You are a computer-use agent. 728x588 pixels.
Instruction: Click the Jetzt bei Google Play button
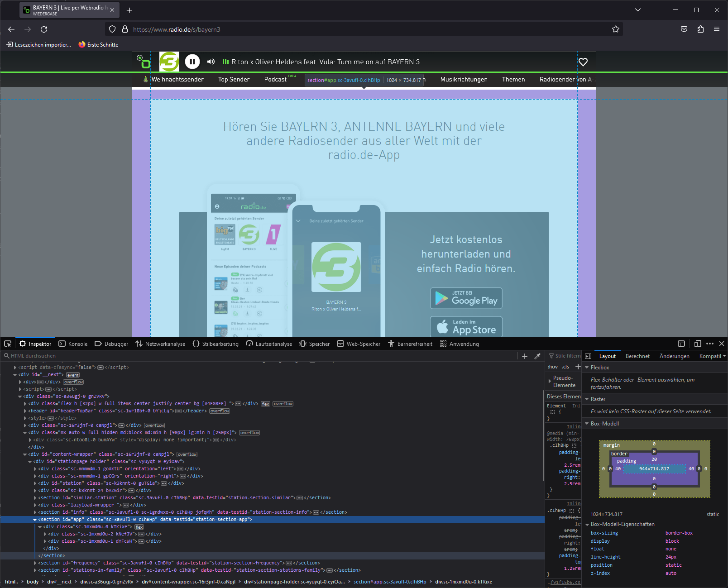(x=466, y=298)
